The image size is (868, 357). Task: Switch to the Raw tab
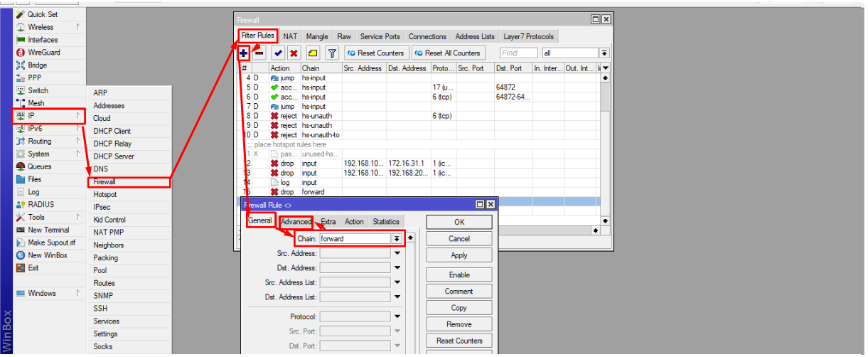coord(344,36)
